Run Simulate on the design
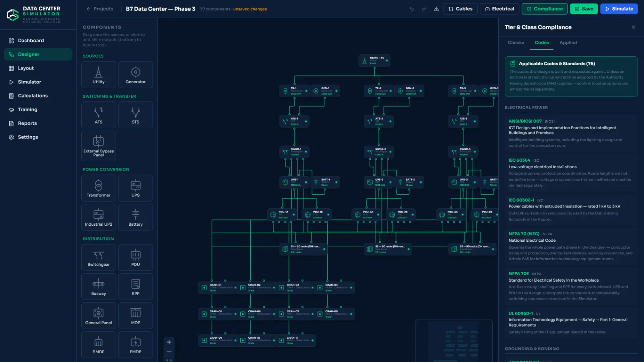The height and width of the screenshot is (362, 644). tap(619, 9)
